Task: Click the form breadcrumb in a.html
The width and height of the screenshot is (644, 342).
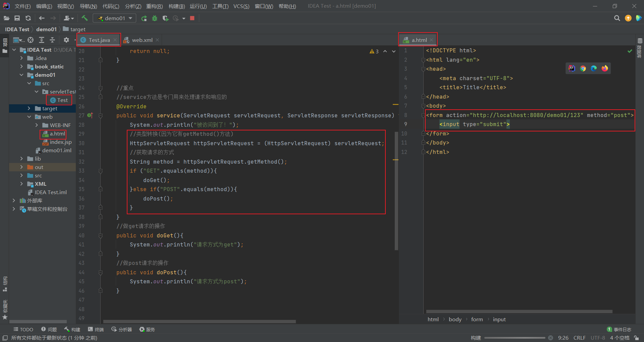Action: [477, 319]
